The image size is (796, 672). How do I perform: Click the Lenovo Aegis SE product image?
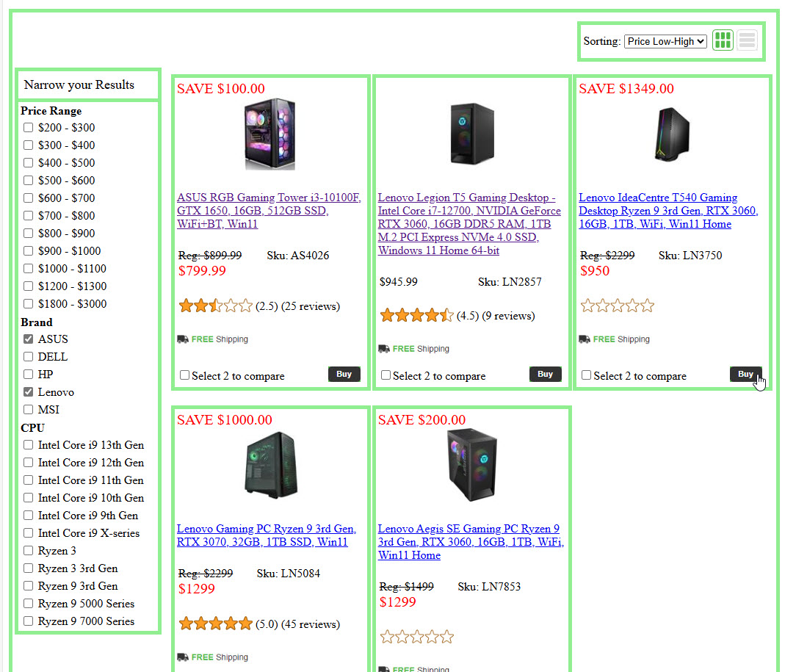click(x=471, y=465)
